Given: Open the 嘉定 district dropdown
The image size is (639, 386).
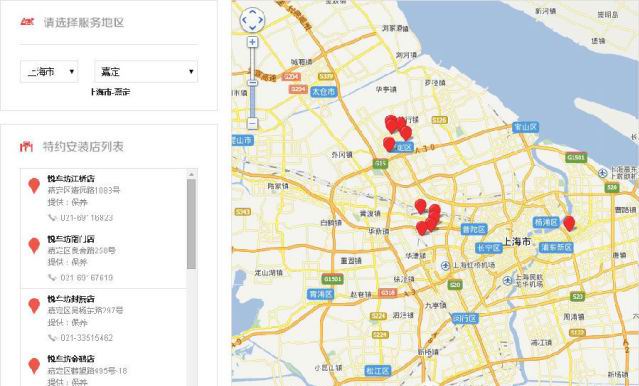Looking at the screenshot, I should 146,72.
